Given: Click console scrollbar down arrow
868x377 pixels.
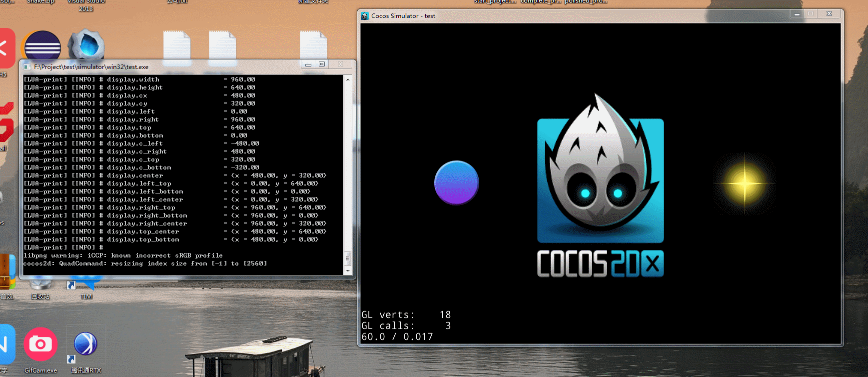Looking at the screenshot, I should 348,270.
